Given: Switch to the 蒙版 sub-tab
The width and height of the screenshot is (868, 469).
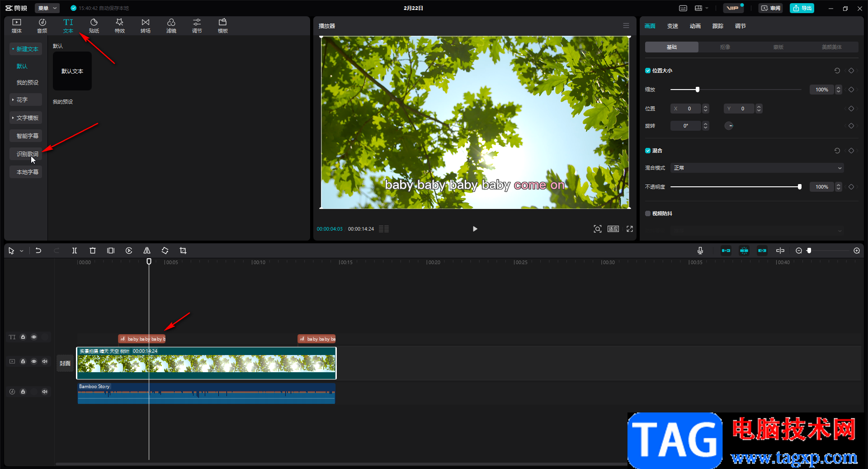Looking at the screenshot, I should tap(778, 47).
